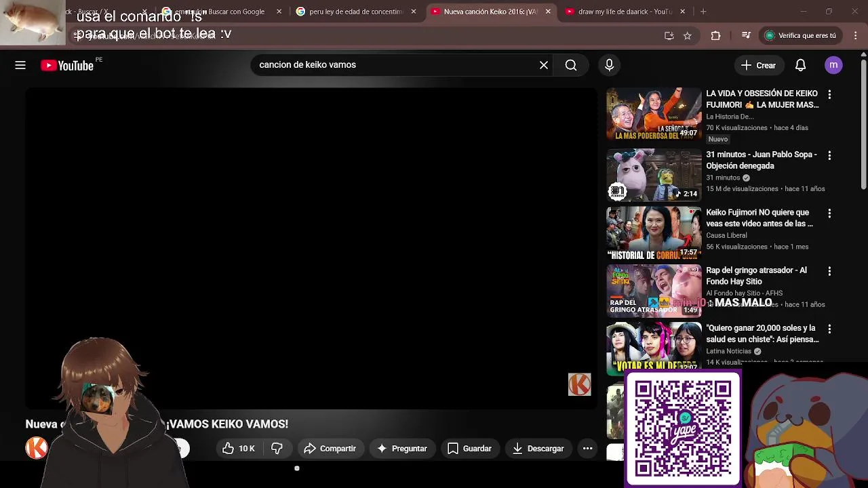Click title Keiko Fujimori NO quiere que veas

(x=759, y=218)
